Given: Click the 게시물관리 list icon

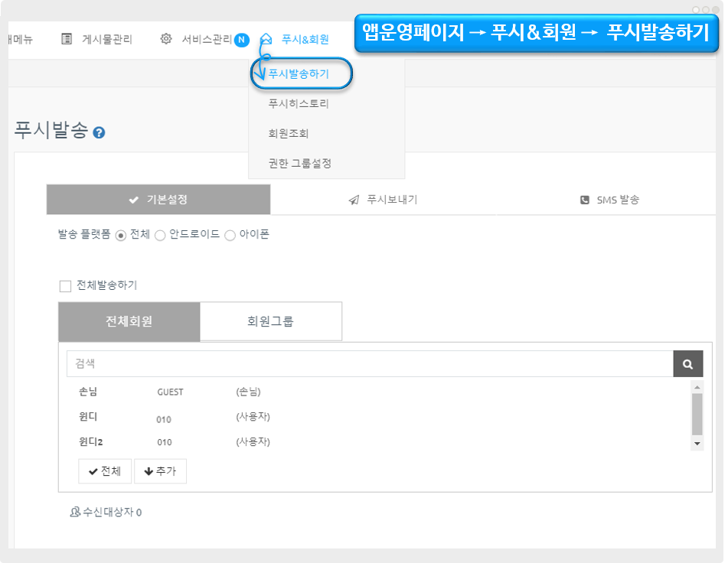Looking at the screenshot, I should pos(67,39).
